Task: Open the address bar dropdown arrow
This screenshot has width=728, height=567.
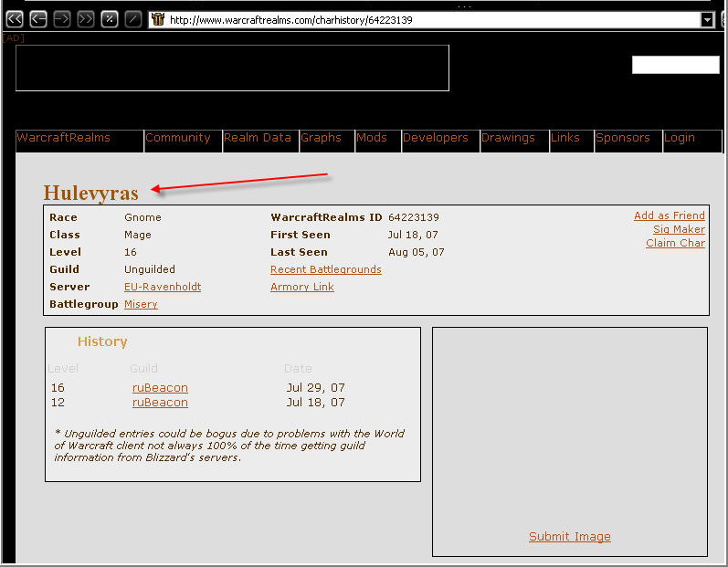Action: [x=707, y=19]
